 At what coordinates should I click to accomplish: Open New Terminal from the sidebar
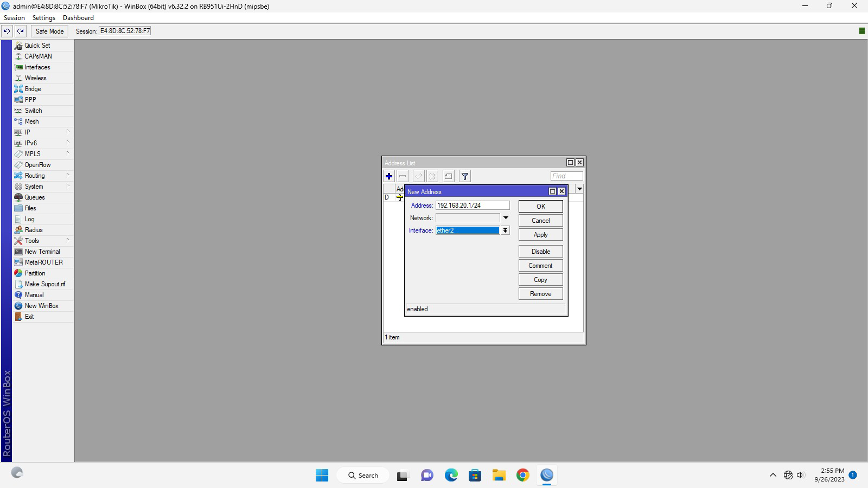pyautogui.click(x=43, y=252)
